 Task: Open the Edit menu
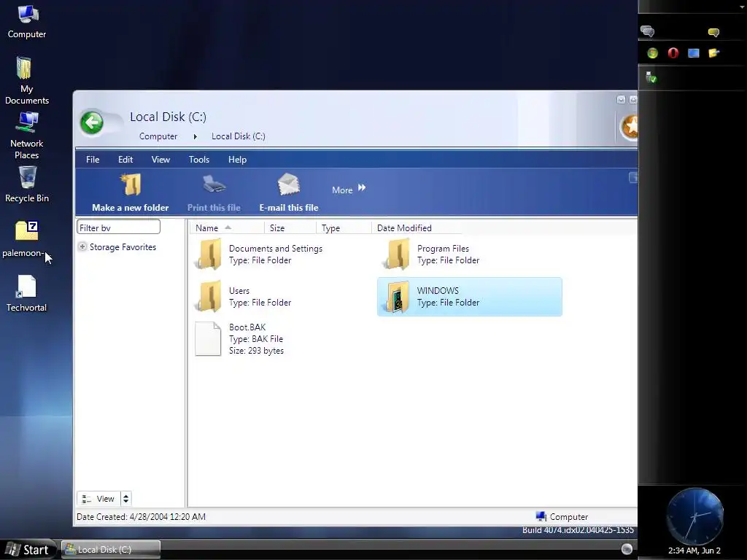coord(125,160)
